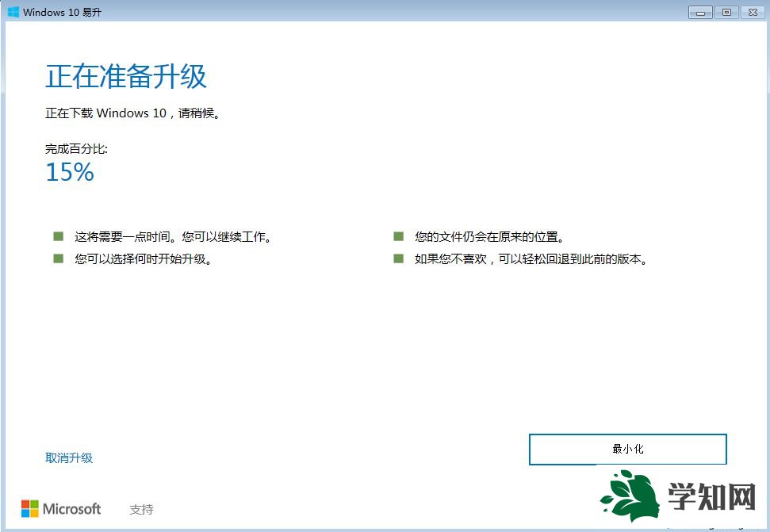The image size is (770, 532).
Task: Click green bullet beside "您可以选择何时开始升级"
Action: coord(58,257)
